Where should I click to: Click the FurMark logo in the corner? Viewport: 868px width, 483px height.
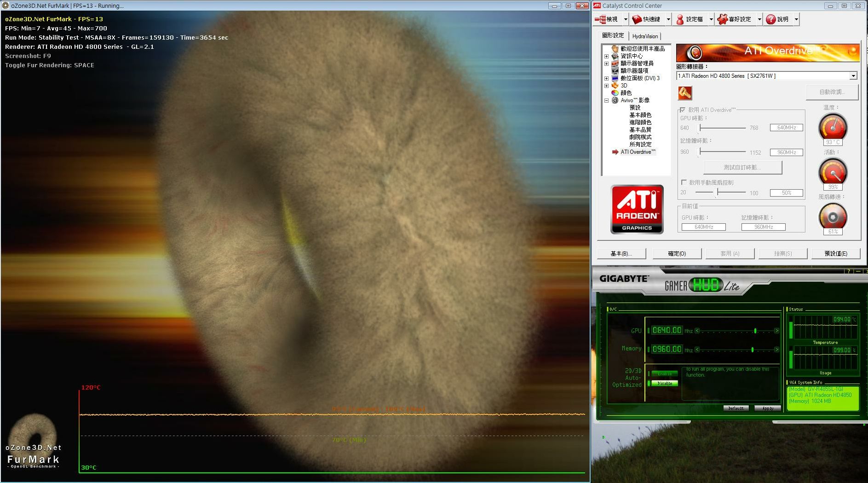[33, 442]
